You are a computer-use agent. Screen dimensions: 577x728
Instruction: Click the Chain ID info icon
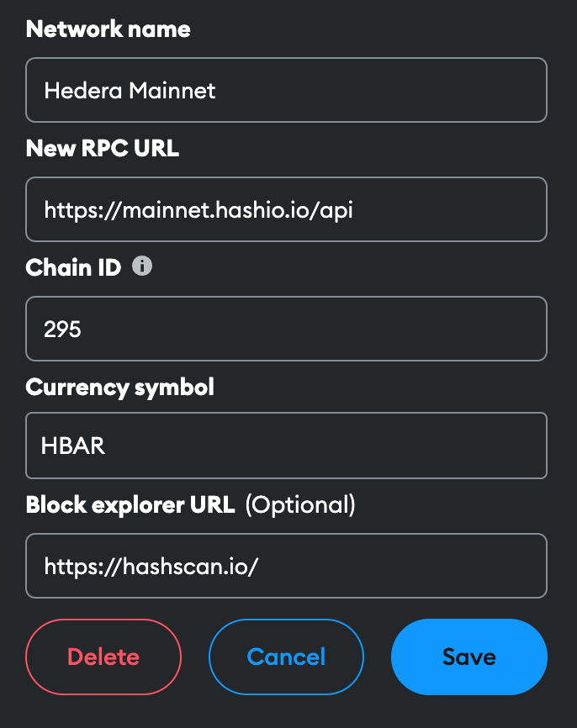pos(142,266)
